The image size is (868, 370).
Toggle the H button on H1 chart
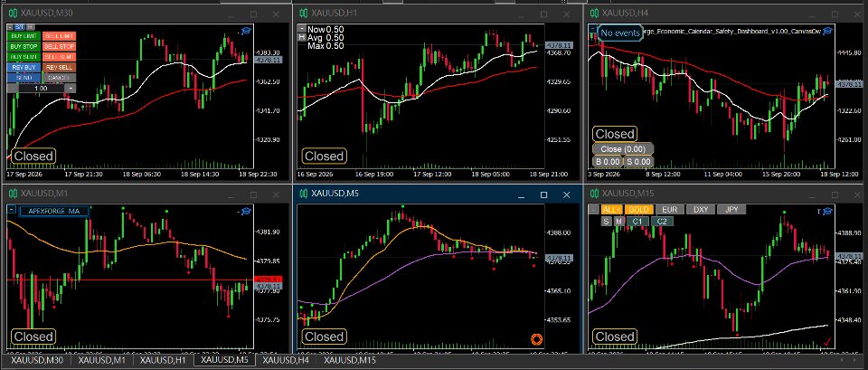click(302, 37)
